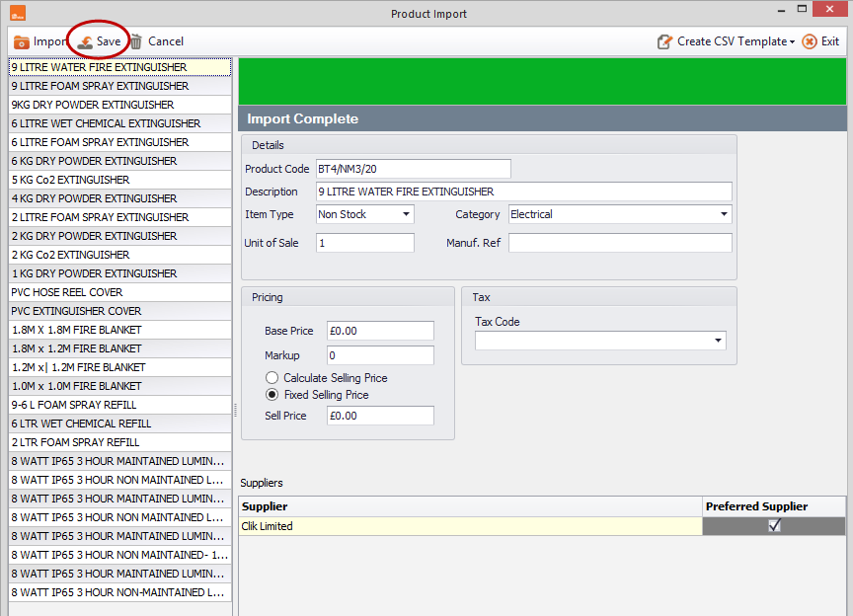Click the green import progress bar
The width and height of the screenshot is (853, 616).
click(x=542, y=82)
